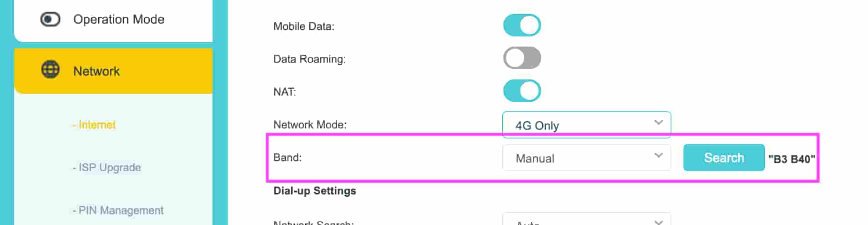Enable the Data Roaming switch
This screenshot has width=868, height=225.
click(522, 58)
